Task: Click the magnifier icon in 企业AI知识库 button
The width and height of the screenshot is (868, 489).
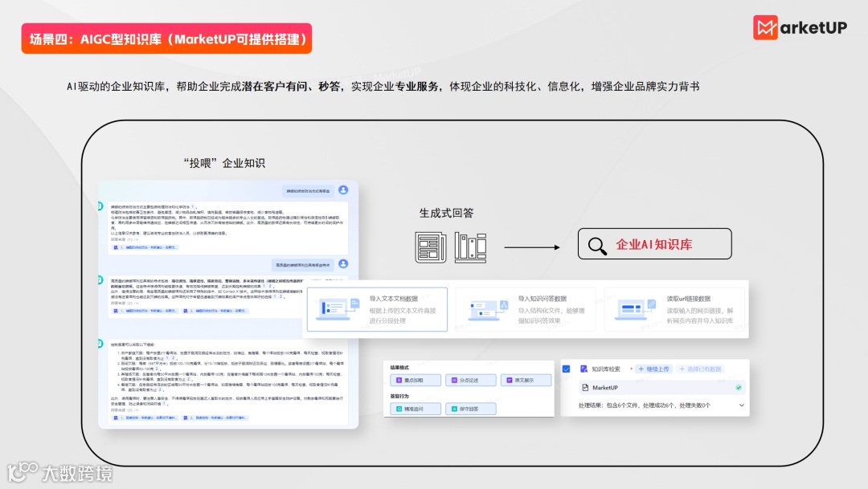Action: coord(596,245)
